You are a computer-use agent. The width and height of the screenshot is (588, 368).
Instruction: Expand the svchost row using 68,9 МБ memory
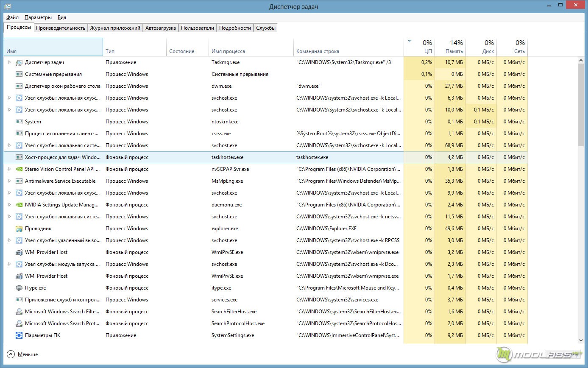point(10,145)
